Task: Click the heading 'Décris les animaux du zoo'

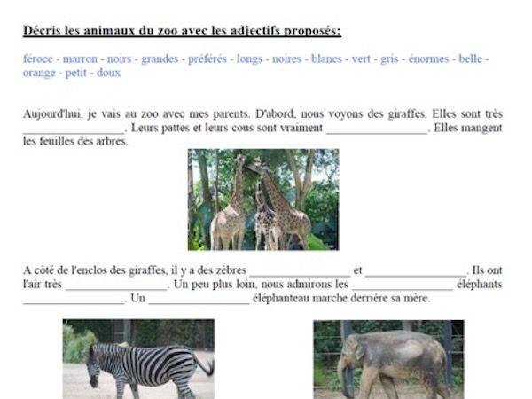Action: (182, 30)
